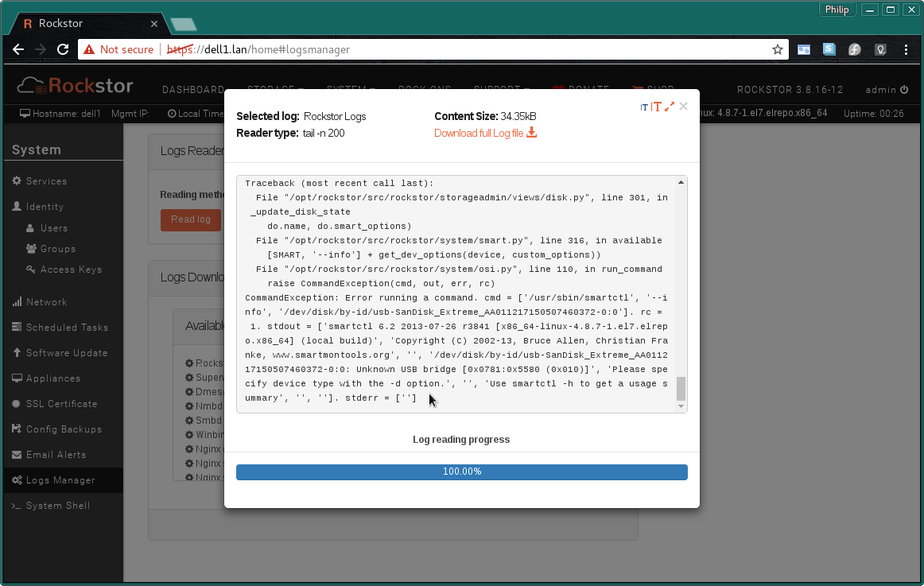The width and height of the screenshot is (924, 586).
Task: Open Appliances in sidebar
Action: click(x=46, y=378)
